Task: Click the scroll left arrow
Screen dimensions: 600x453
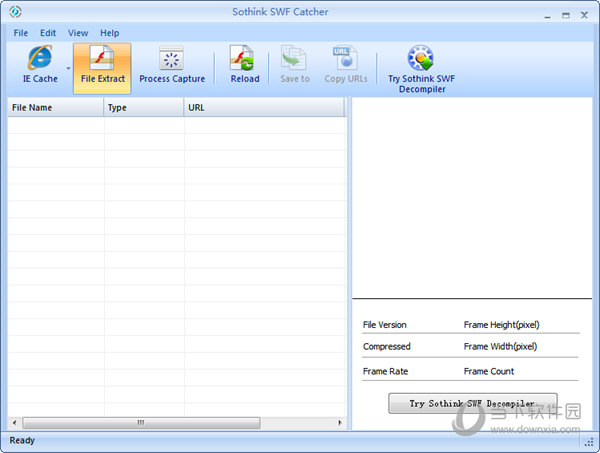Action: [14, 423]
